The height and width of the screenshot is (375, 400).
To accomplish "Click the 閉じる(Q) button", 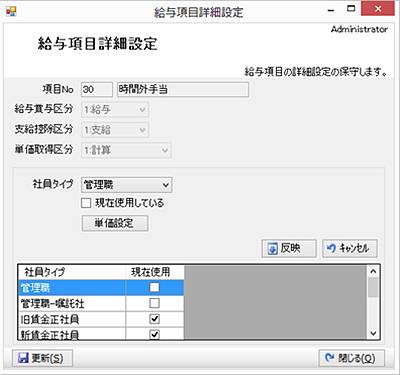I will point(352,359).
